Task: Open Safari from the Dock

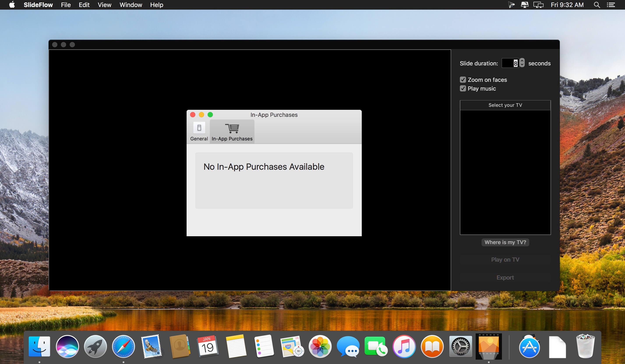Action: (124, 346)
